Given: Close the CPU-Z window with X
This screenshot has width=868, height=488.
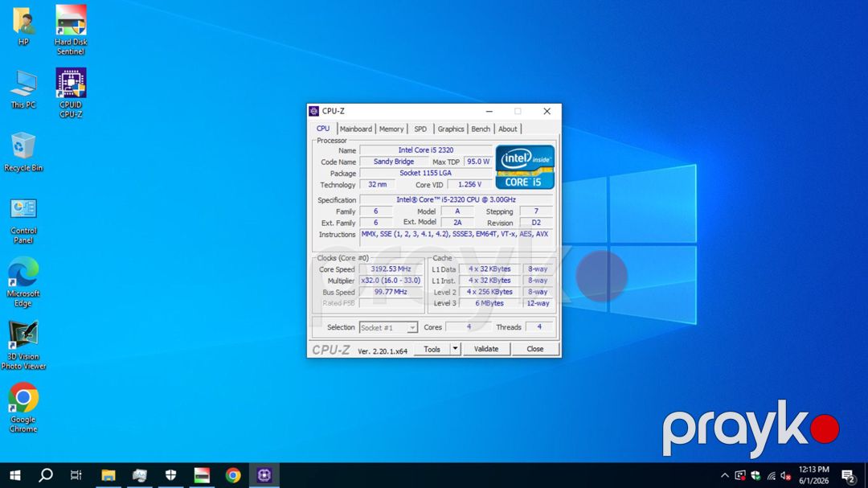Looking at the screenshot, I should coord(547,111).
